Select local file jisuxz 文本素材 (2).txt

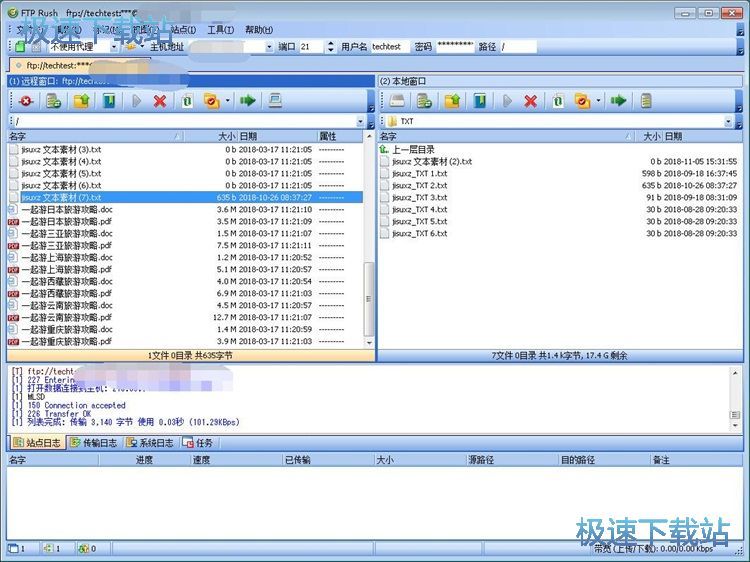(x=559, y=162)
